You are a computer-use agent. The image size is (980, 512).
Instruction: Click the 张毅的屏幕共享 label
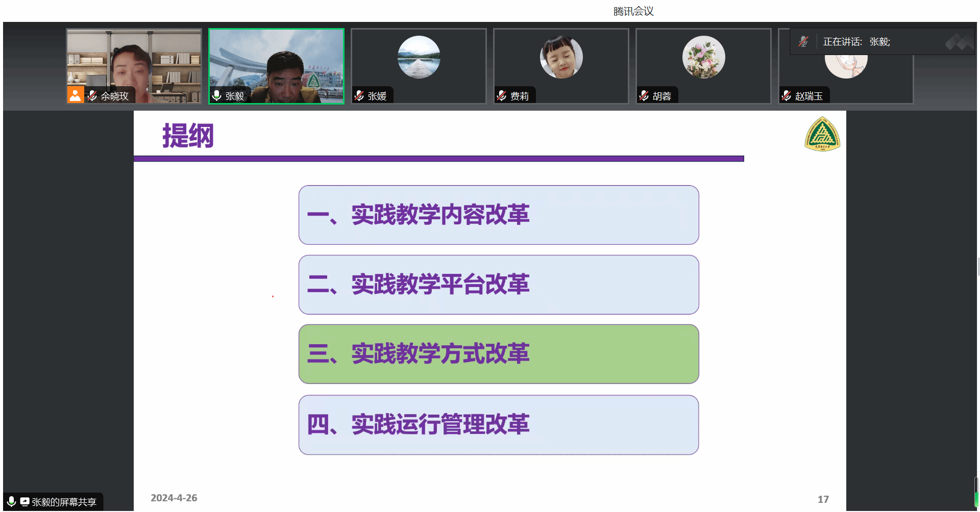click(x=64, y=502)
